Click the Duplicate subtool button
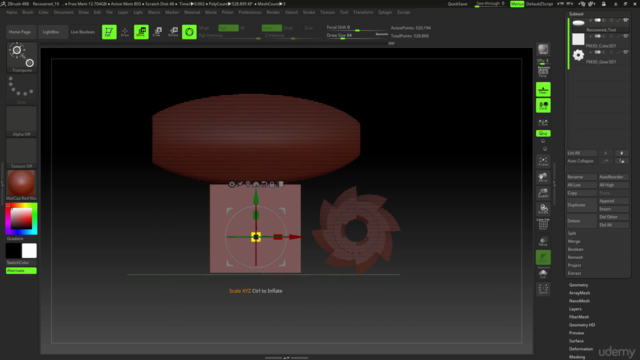640x360 pixels. pos(582,205)
